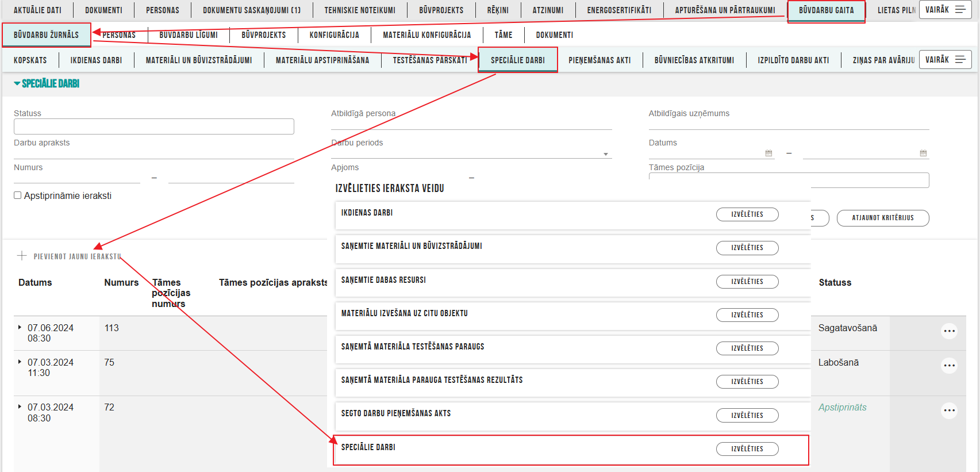Sort by Statuss column header
The height and width of the screenshot is (472, 980).
click(835, 282)
